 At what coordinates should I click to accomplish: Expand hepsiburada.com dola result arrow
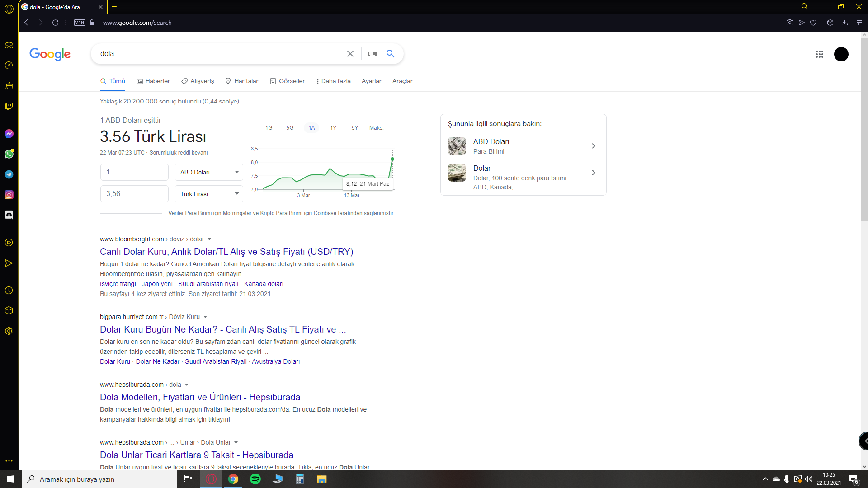coord(187,385)
